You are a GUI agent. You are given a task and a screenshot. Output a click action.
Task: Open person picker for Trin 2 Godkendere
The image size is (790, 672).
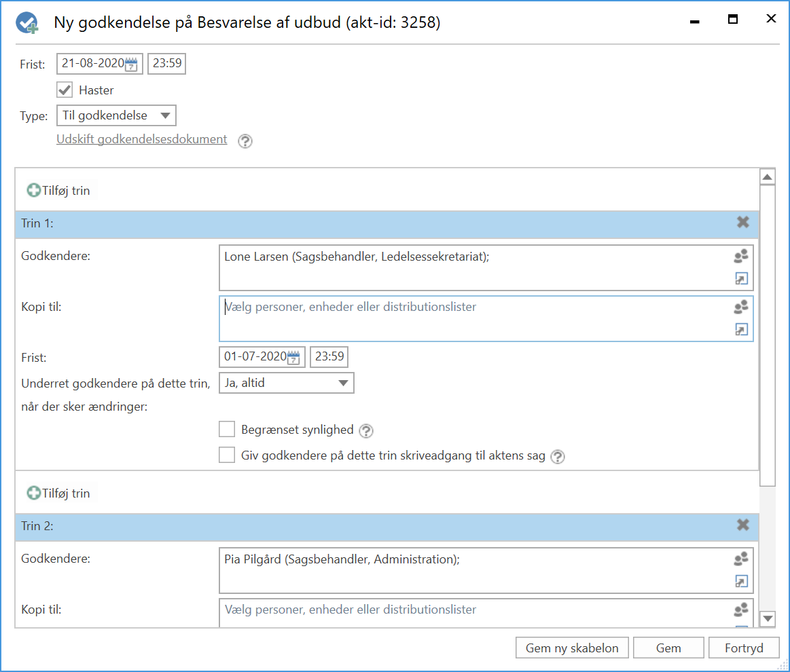741,559
